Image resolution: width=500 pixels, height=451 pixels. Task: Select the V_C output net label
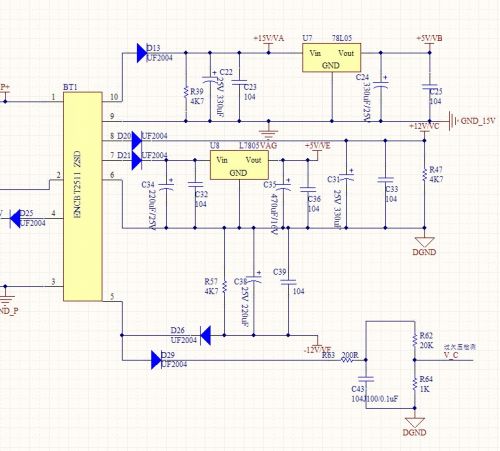(x=451, y=355)
